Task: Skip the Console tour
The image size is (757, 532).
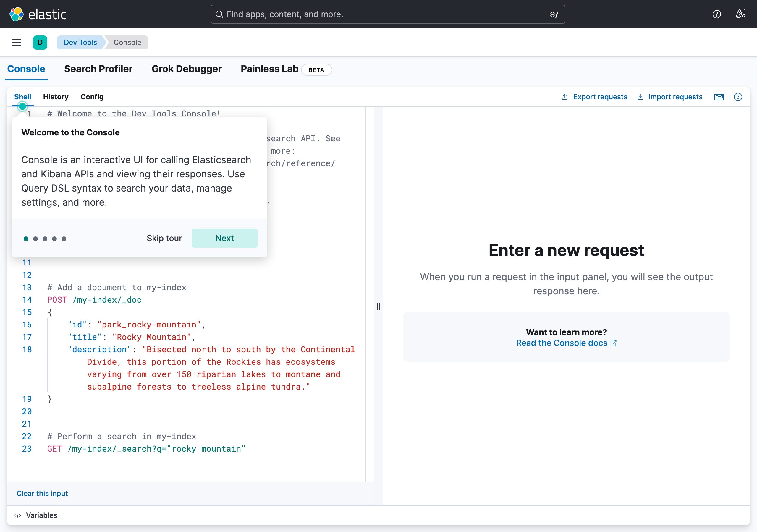Action: (164, 238)
